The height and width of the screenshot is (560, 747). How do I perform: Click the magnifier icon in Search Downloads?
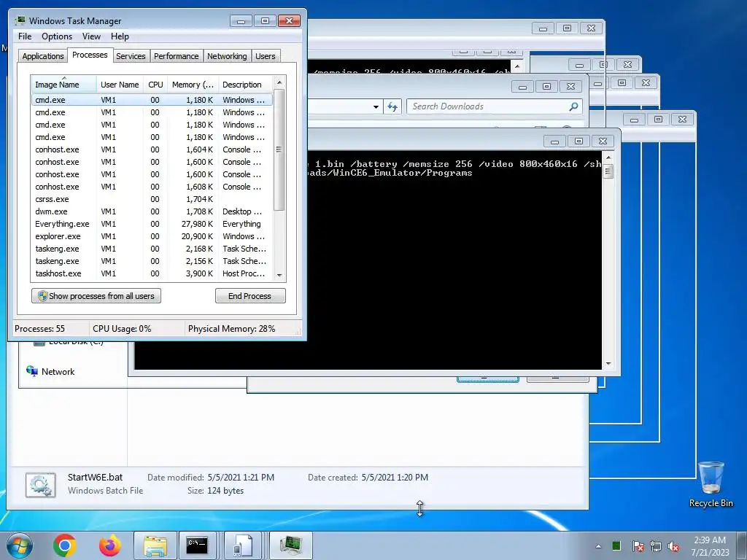pyautogui.click(x=573, y=106)
